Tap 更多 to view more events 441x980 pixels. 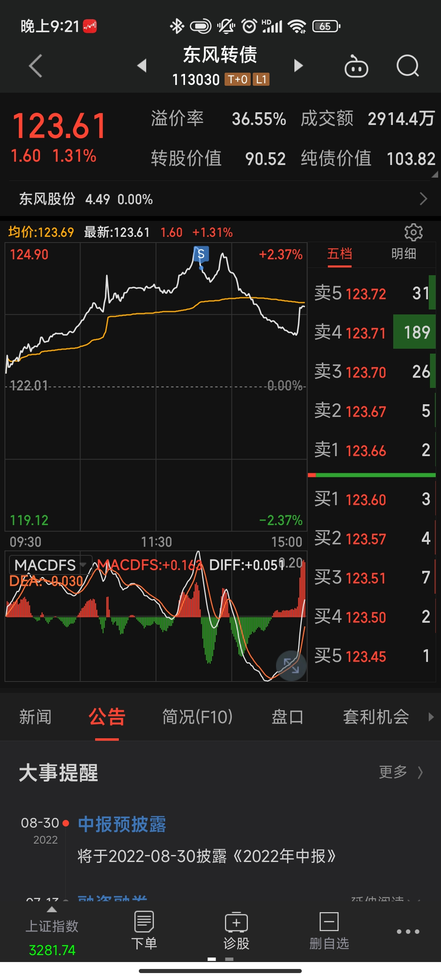(400, 772)
